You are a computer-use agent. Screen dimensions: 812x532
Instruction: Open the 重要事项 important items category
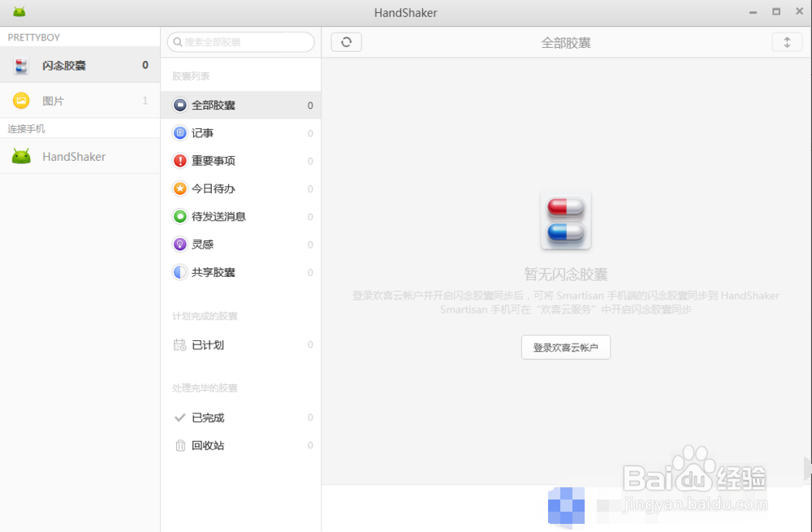pyautogui.click(x=213, y=161)
